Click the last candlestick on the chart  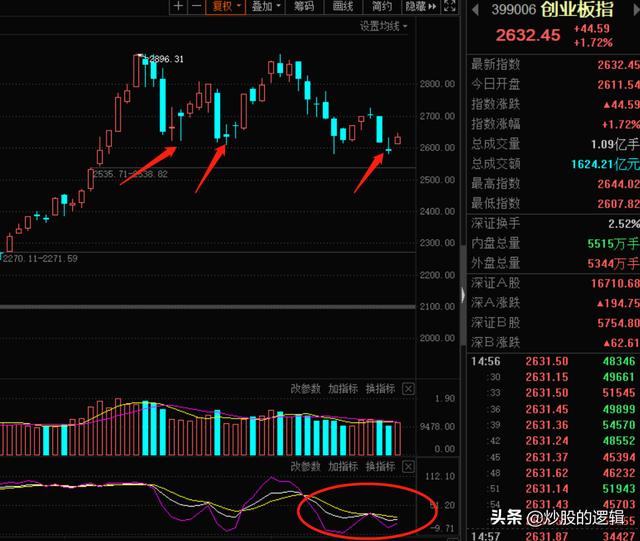tap(398, 139)
